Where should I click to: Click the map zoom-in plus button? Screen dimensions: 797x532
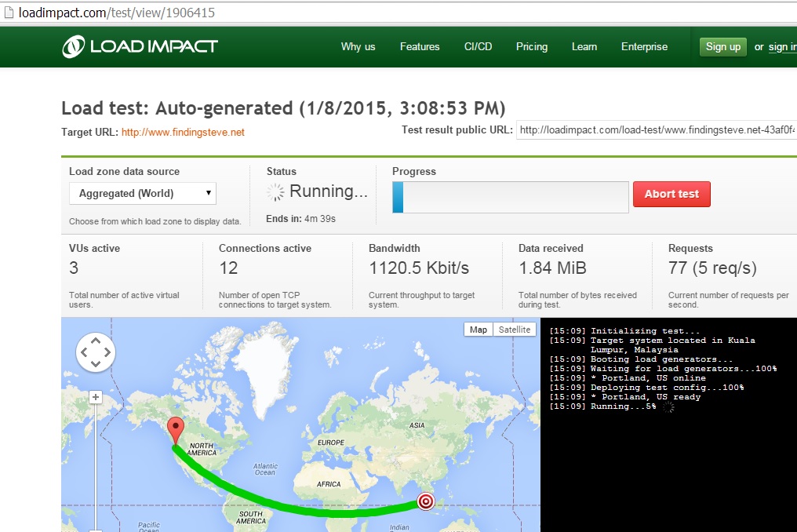click(96, 397)
